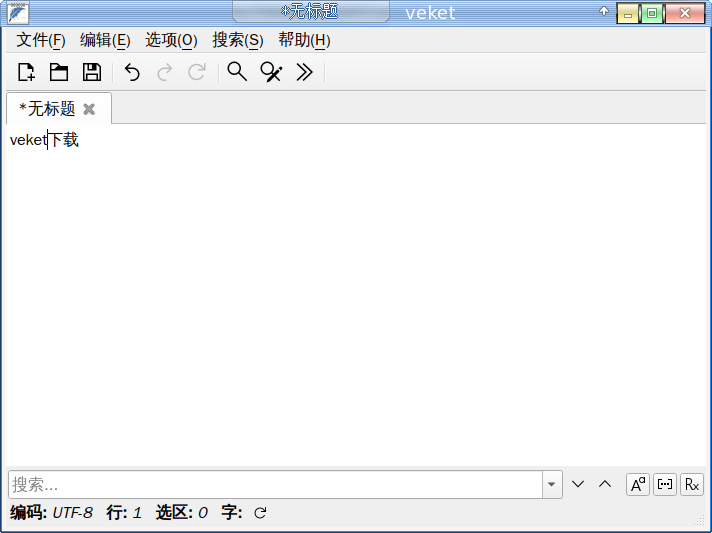The image size is (712, 533).
Task: Click the 行: 1 status entry
Action: click(x=124, y=513)
